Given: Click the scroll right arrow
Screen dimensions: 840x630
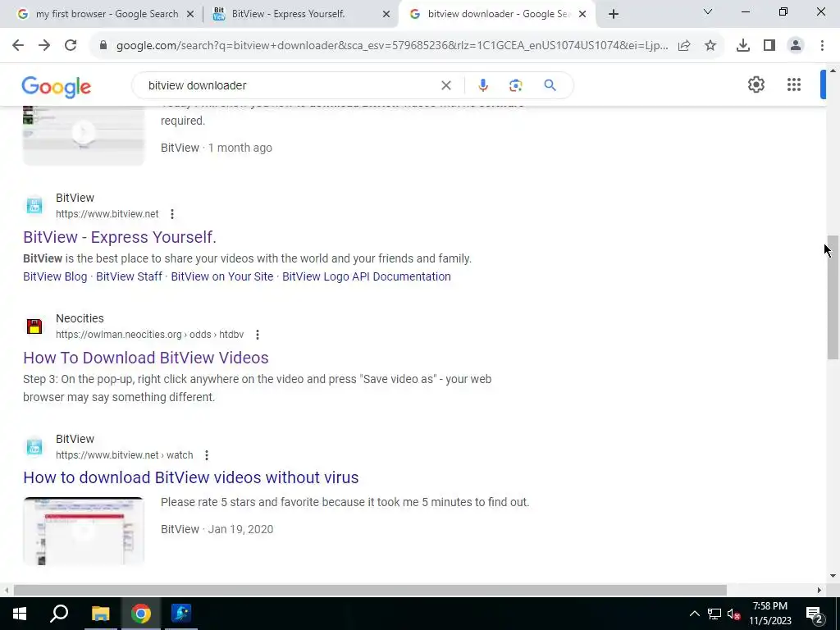Looking at the screenshot, I should [819, 590].
